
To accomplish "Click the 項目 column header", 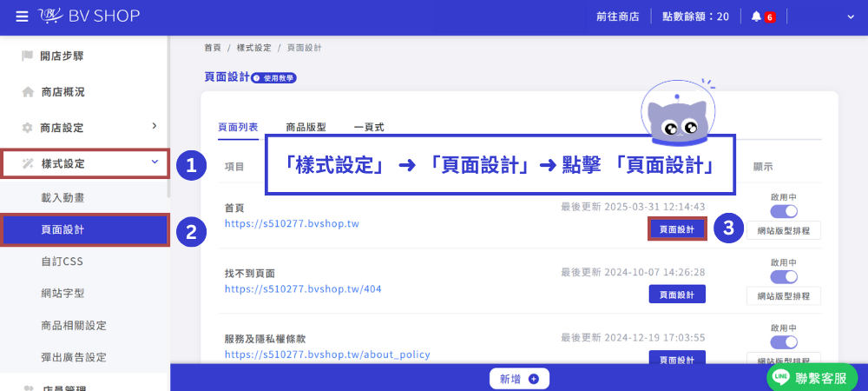I will (234, 166).
